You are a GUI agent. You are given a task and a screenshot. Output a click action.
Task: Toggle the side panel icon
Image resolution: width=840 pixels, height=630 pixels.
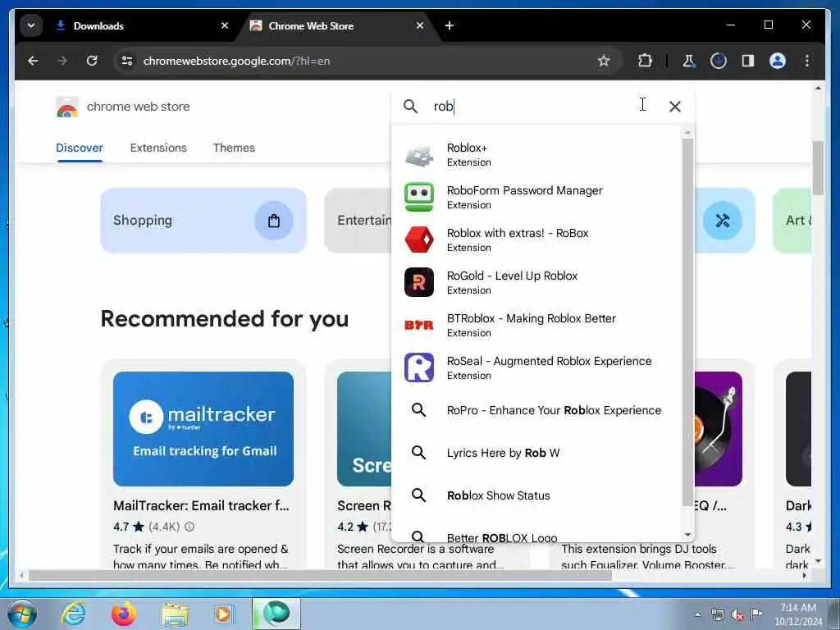[748, 61]
